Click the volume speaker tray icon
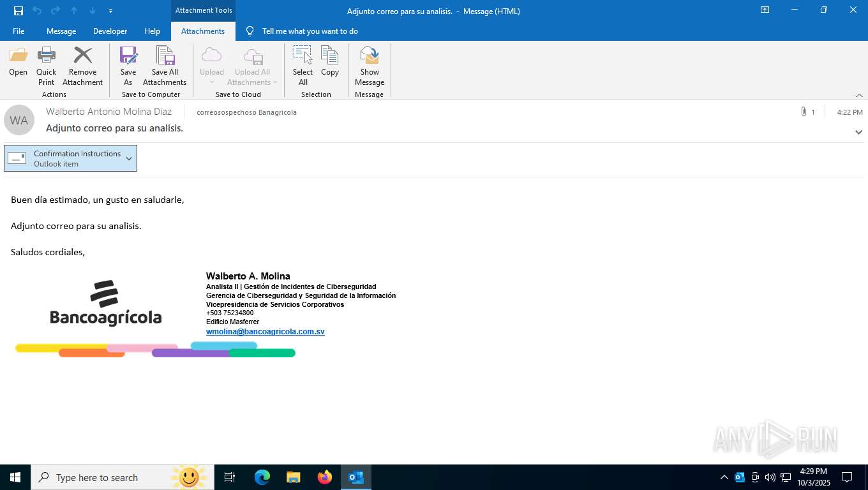This screenshot has width=868, height=490. [x=770, y=477]
